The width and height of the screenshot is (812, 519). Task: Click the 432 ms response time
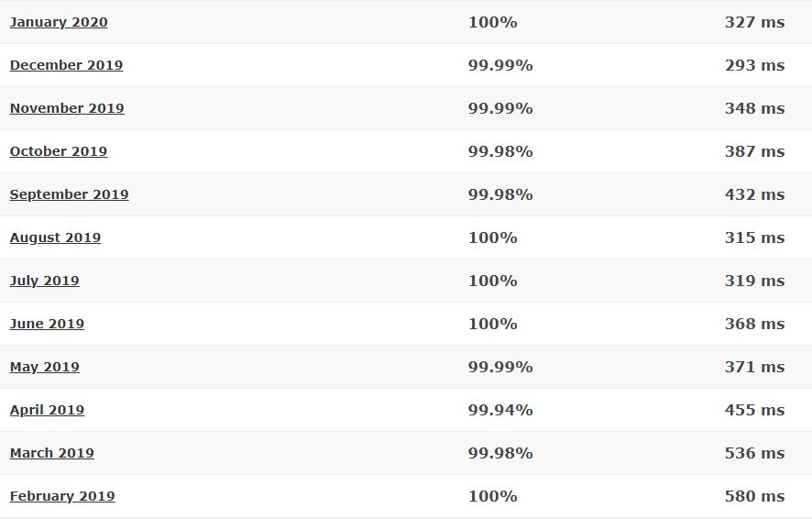click(x=754, y=194)
